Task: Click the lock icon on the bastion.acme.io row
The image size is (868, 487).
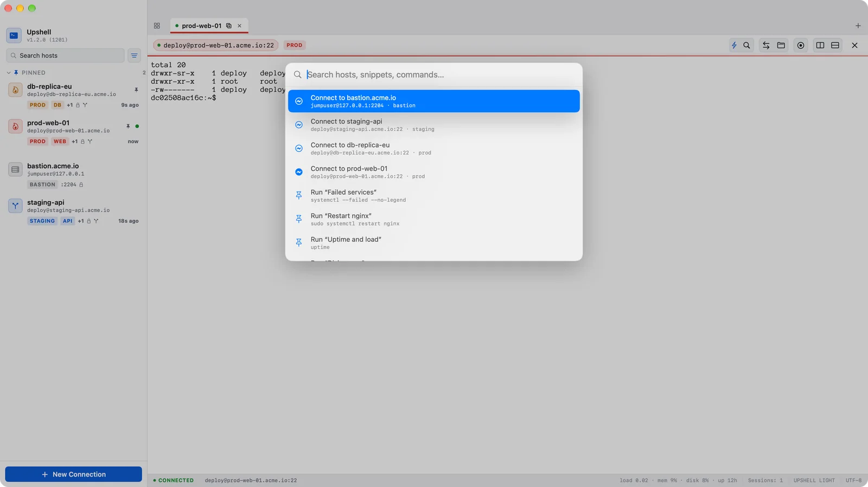Action: coord(81,185)
